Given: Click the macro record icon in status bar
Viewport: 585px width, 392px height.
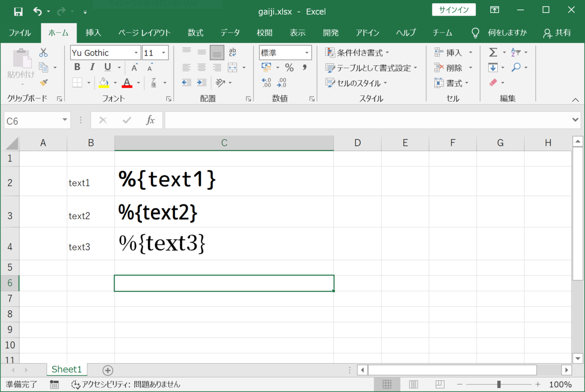Looking at the screenshot, I should (x=54, y=384).
